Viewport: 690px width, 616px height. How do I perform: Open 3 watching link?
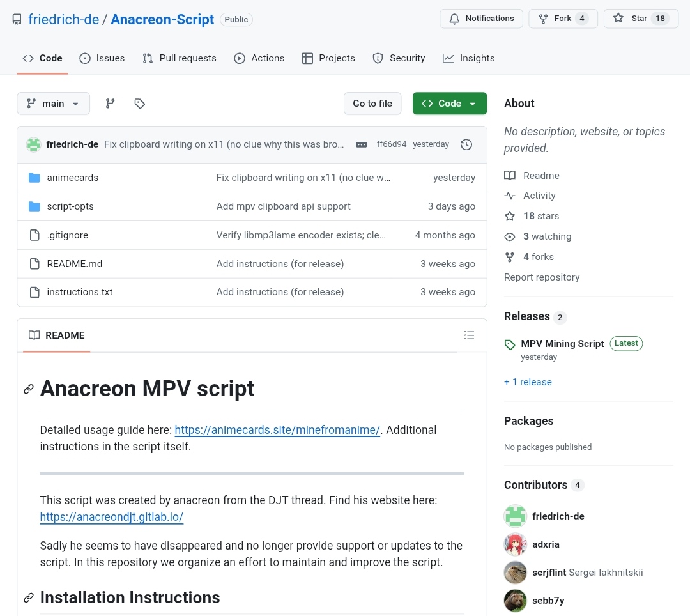coord(538,236)
